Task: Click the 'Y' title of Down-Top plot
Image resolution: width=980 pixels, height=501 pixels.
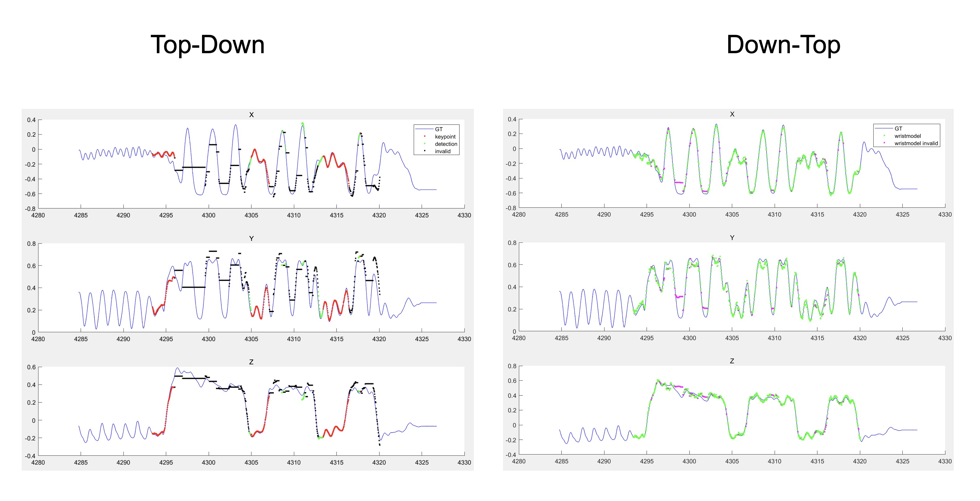Action: pyautogui.click(x=732, y=238)
